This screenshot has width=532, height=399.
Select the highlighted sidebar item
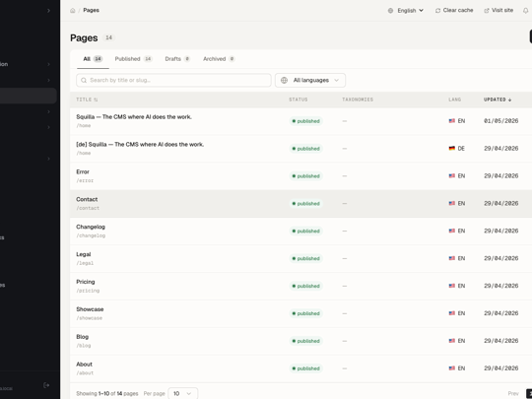pos(28,96)
